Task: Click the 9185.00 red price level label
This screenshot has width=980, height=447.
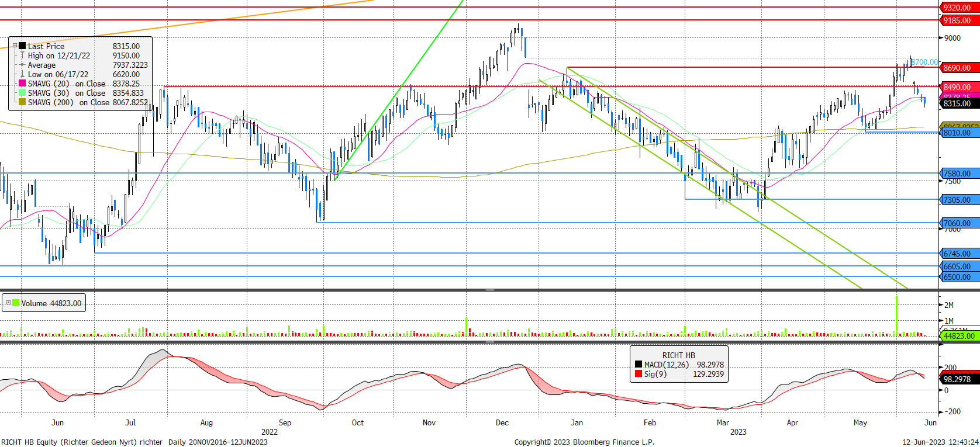Action: point(959,20)
